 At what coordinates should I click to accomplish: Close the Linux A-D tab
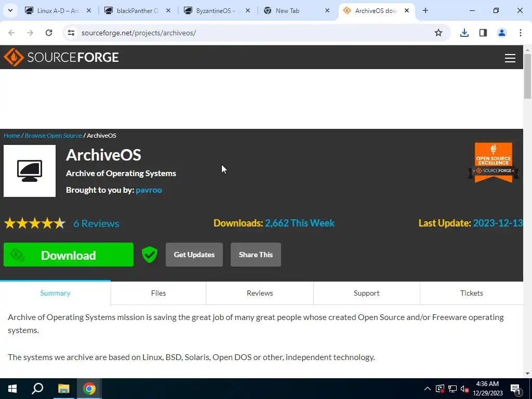tap(89, 10)
